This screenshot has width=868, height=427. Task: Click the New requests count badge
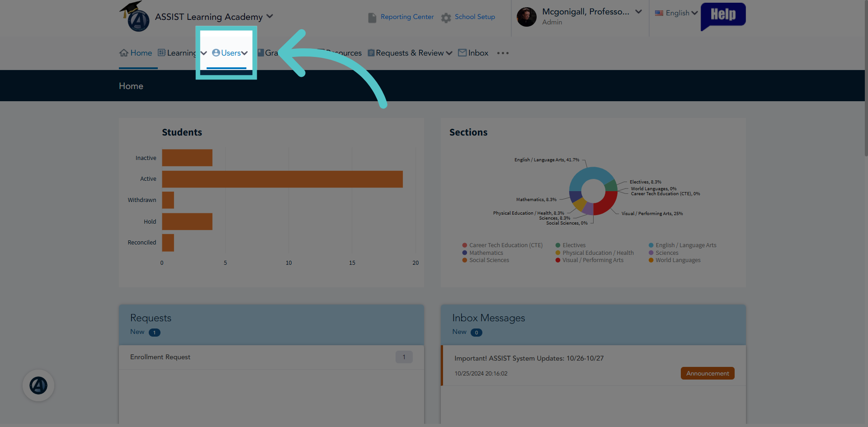155,333
